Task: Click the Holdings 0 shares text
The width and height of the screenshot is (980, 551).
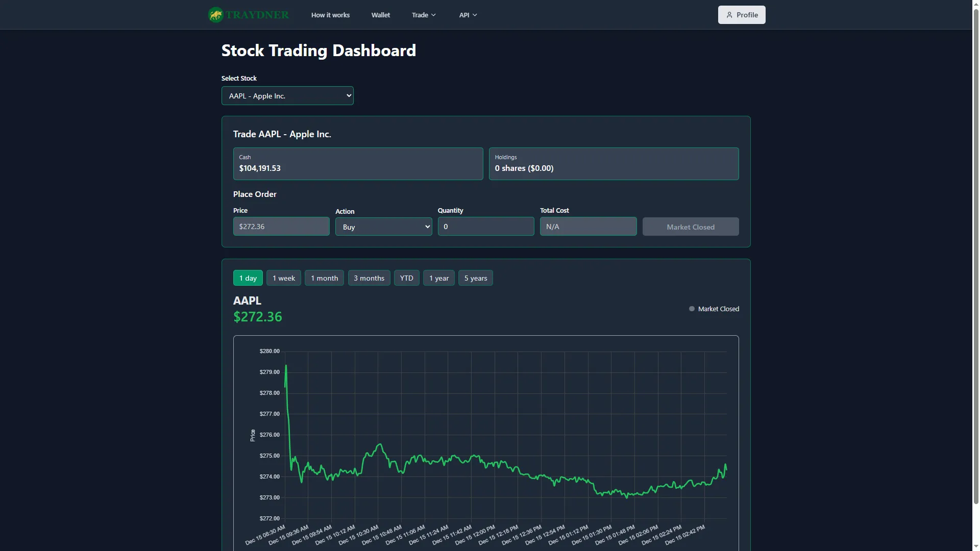Action: click(x=524, y=168)
